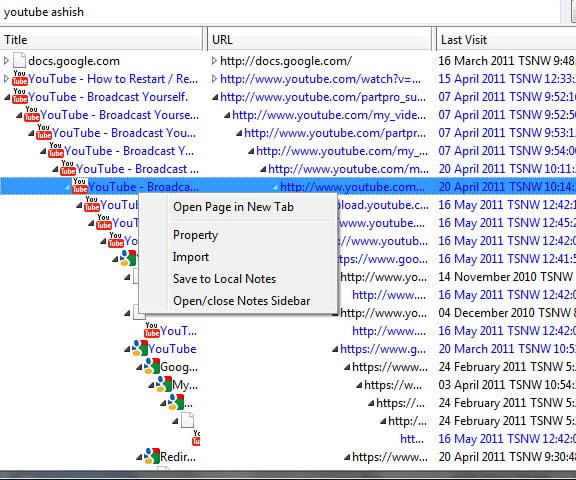This screenshot has height=480, width=576.
Task: Click the https://www.g... URL
Action: coord(383,349)
